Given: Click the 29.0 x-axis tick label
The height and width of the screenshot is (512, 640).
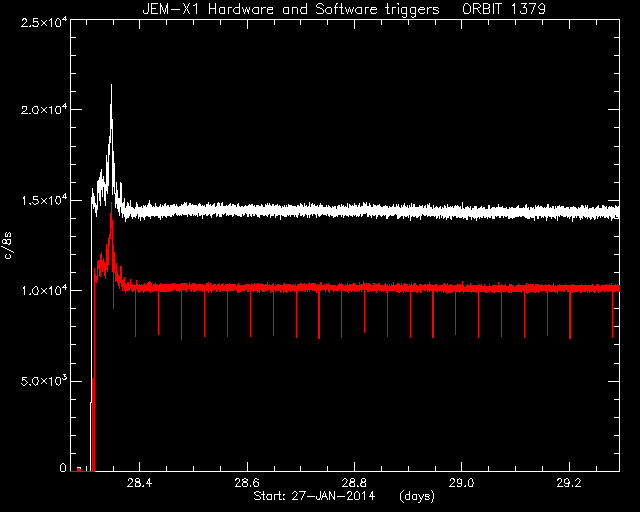Looking at the screenshot, I should (462, 483).
